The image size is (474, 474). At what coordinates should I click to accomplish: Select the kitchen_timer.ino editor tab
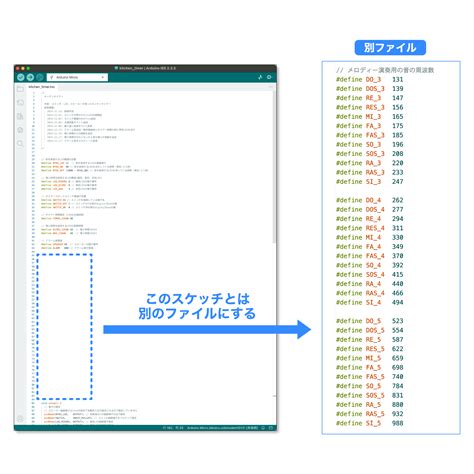(42, 87)
